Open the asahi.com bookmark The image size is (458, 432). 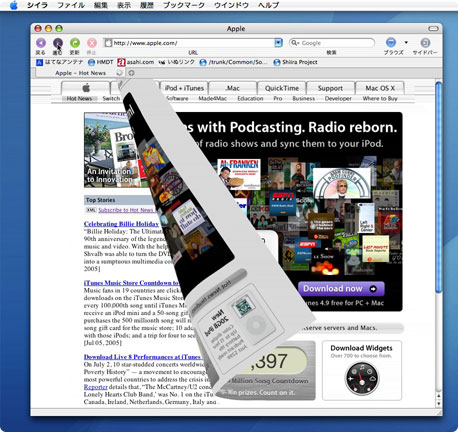(136, 62)
